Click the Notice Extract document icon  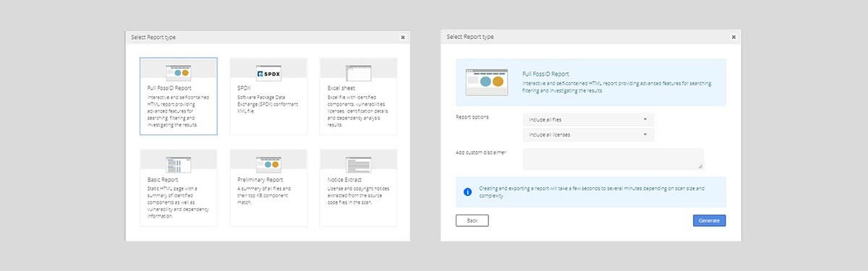tap(358, 164)
